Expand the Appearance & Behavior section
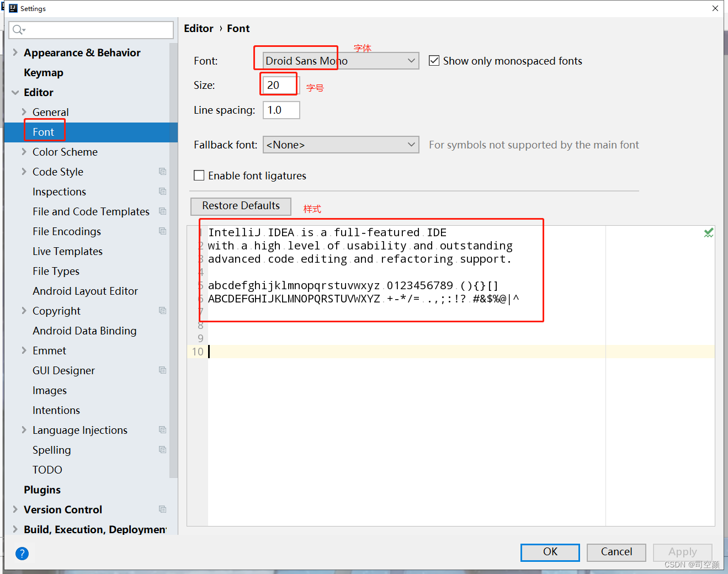 click(15, 52)
